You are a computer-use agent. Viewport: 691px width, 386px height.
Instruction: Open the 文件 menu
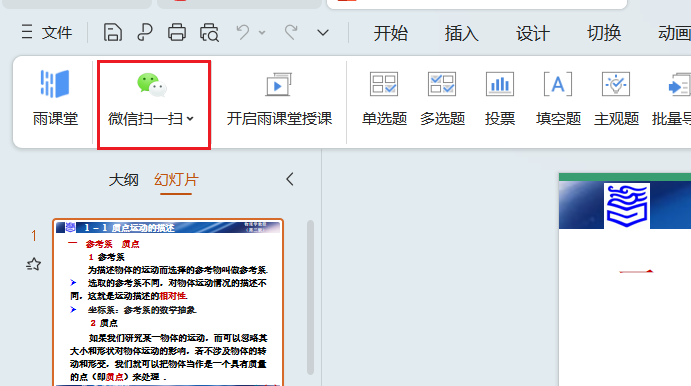[47, 33]
